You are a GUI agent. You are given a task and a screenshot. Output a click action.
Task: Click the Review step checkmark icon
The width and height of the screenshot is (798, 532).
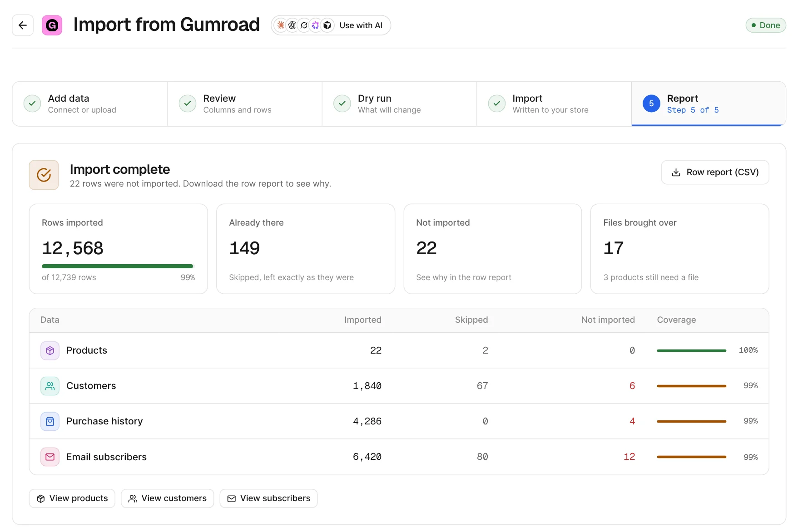click(x=187, y=103)
